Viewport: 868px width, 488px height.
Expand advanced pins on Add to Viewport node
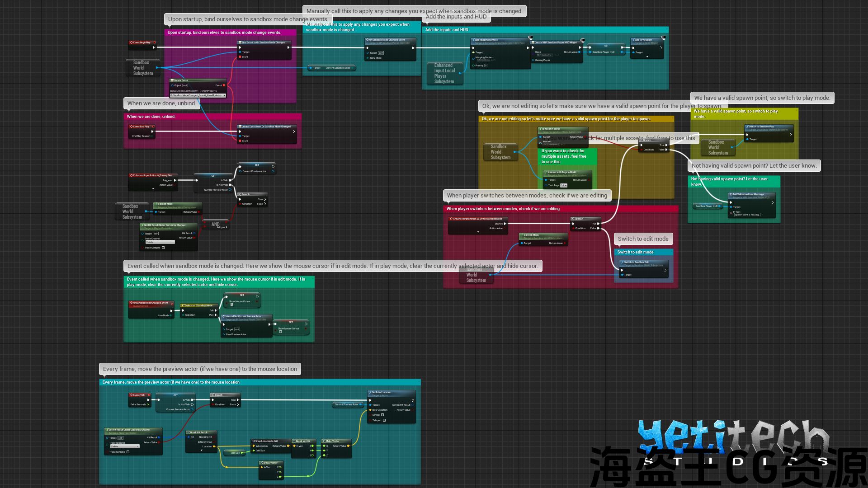[647, 57]
